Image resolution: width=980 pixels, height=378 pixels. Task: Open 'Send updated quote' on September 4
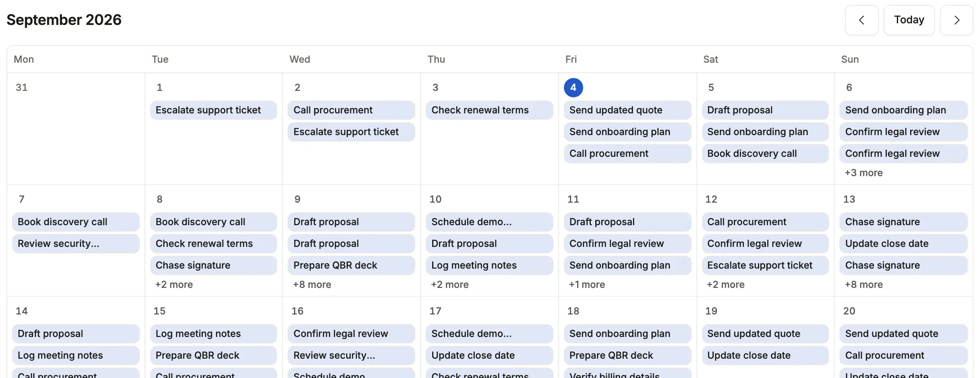[627, 110]
